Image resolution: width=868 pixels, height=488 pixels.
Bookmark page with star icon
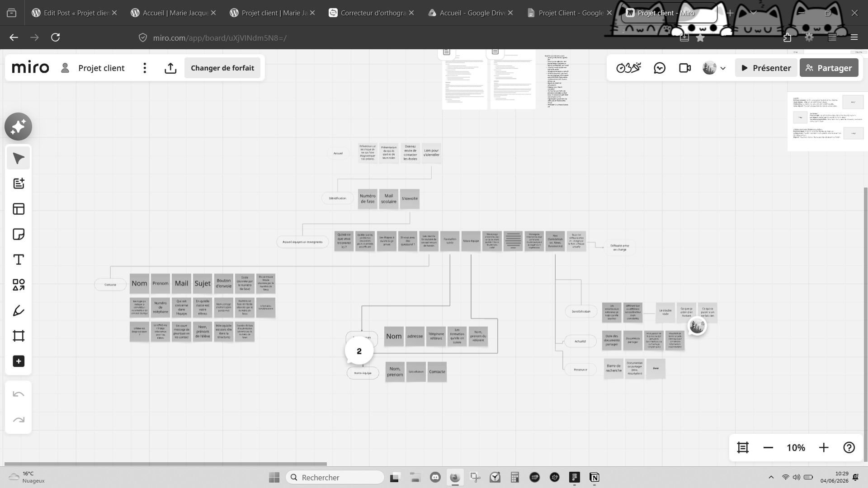coord(700,38)
